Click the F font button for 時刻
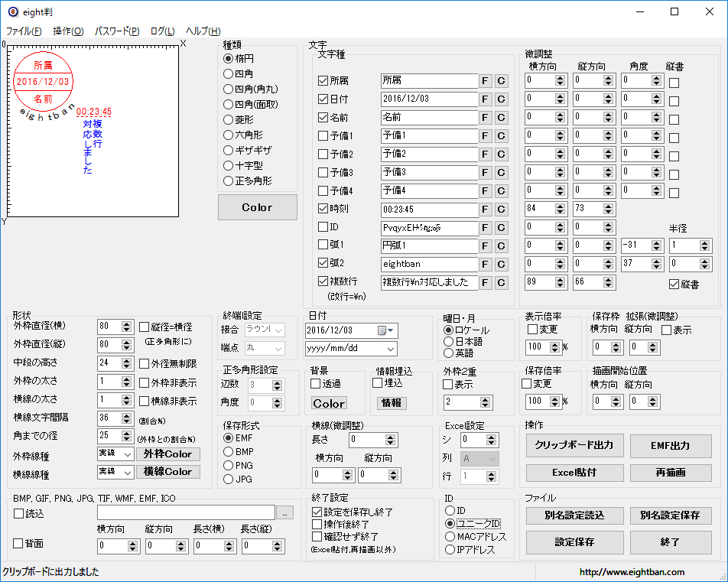Image resolution: width=728 pixels, height=582 pixels. (x=485, y=209)
